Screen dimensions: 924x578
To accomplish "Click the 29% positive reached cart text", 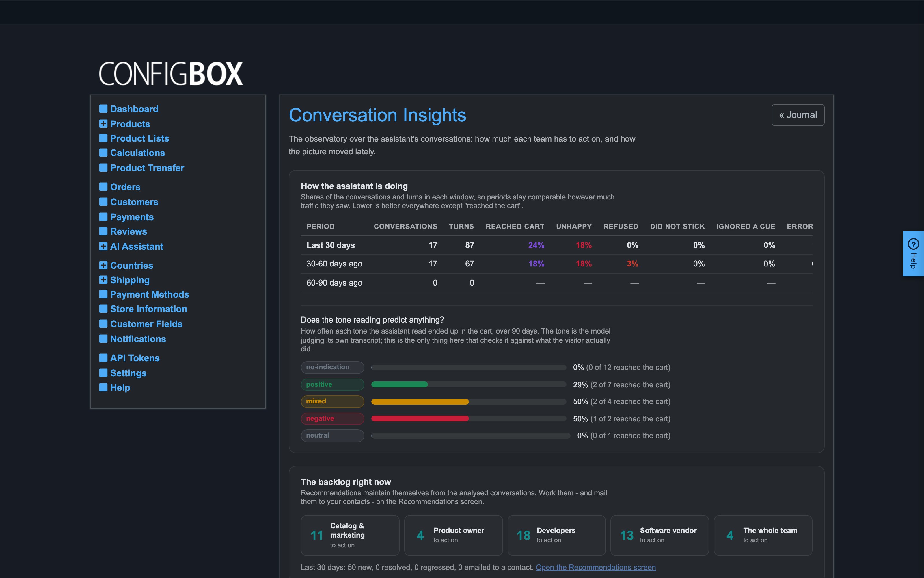I will point(622,385).
